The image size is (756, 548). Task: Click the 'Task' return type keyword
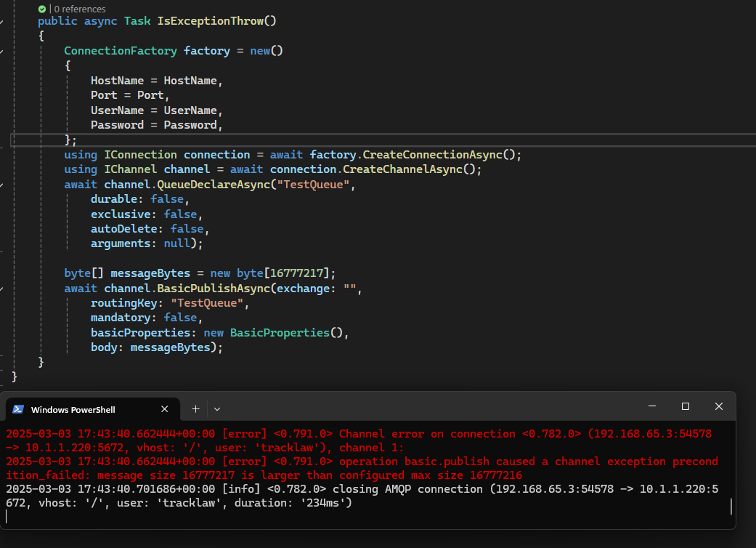click(137, 21)
